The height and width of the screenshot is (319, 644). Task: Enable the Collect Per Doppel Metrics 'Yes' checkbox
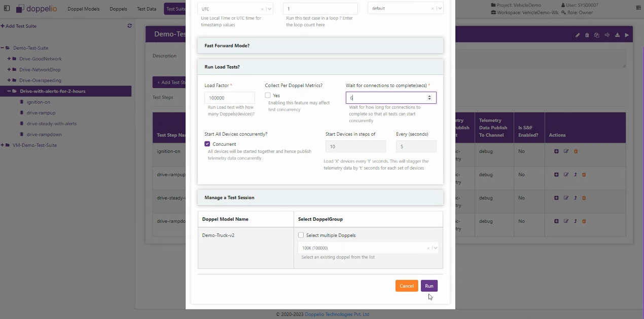click(268, 95)
